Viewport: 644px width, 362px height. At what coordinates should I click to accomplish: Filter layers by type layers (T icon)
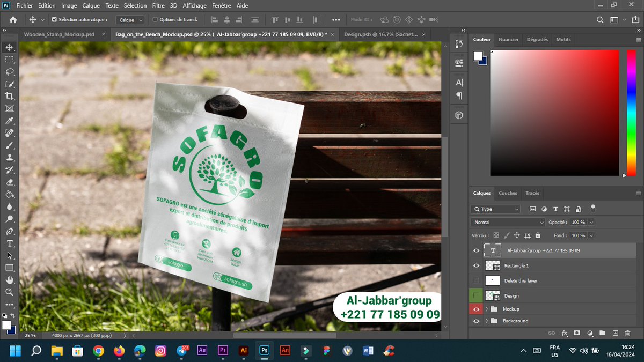[555, 209]
